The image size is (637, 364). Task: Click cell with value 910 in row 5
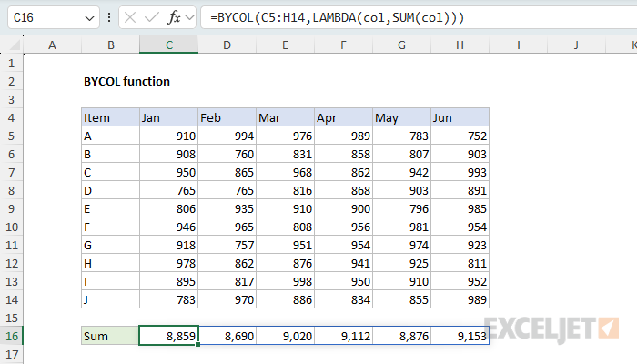click(169, 136)
